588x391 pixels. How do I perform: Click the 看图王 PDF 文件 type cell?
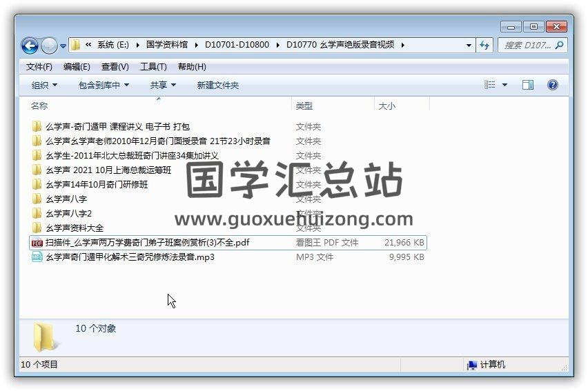[x=327, y=243]
